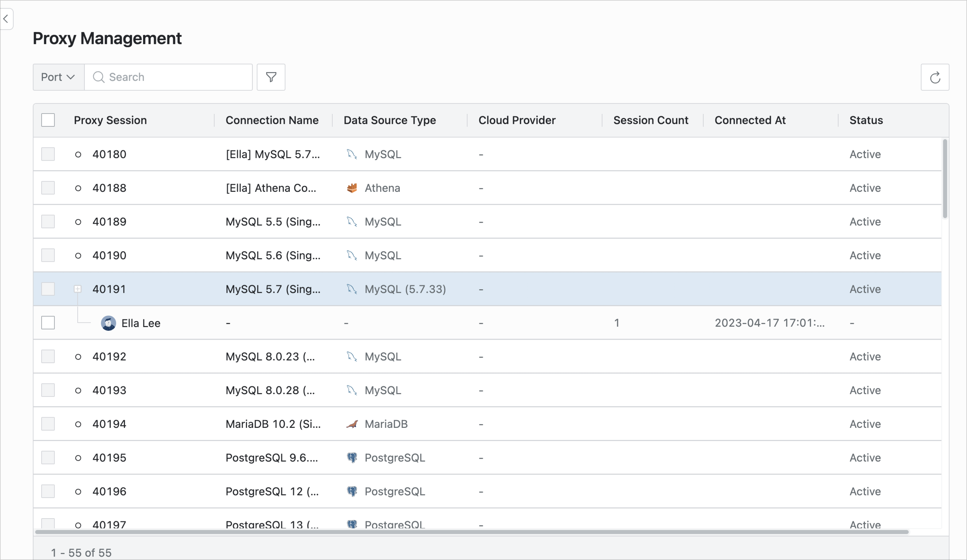This screenshot has height=560, width=967.
Task: Expand proxy session 40193
Action: click(78, 390)
